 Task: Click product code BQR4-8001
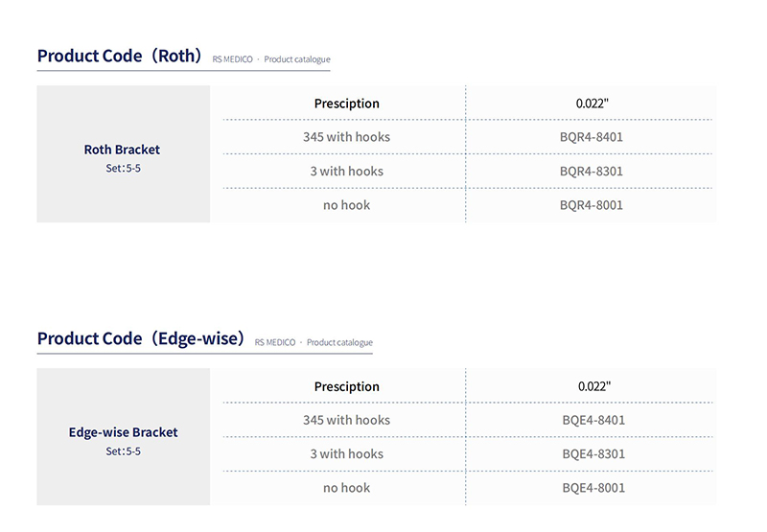coord(592,205)
